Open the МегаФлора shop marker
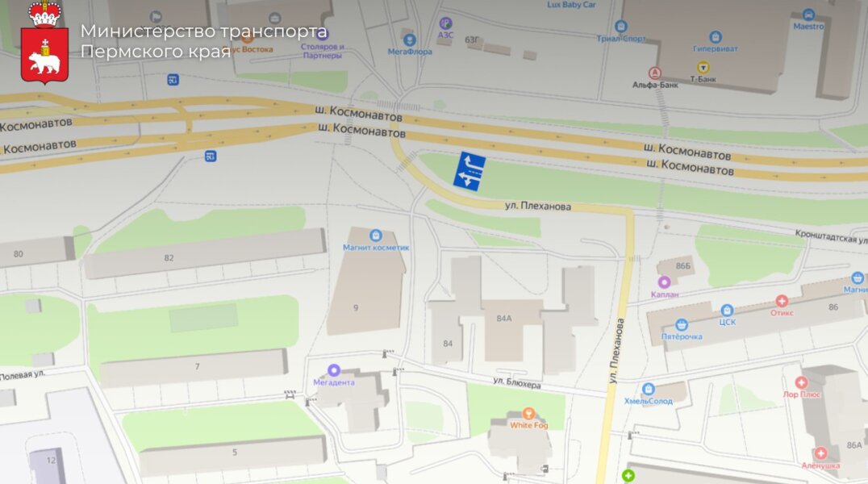This screenshot has height=484, width=868. click(410, 40)
